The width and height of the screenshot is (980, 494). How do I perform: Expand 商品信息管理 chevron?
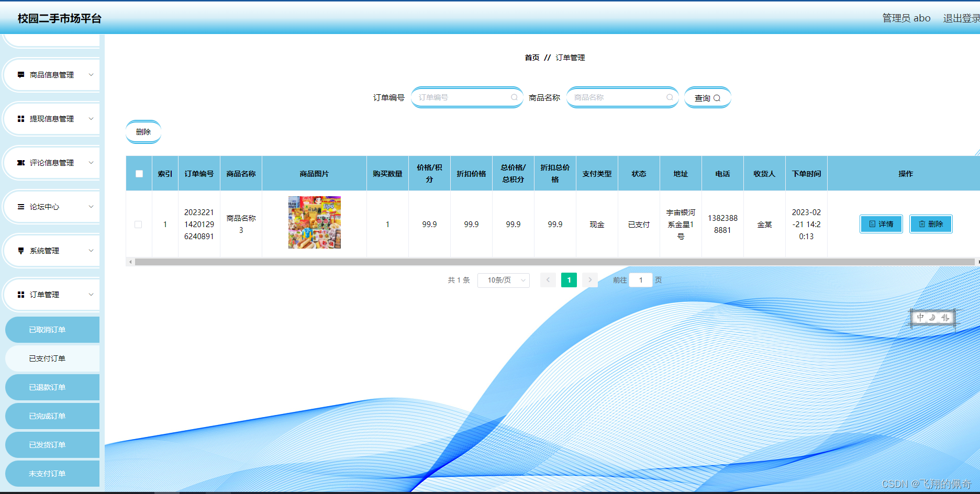(x=91, y=75)
